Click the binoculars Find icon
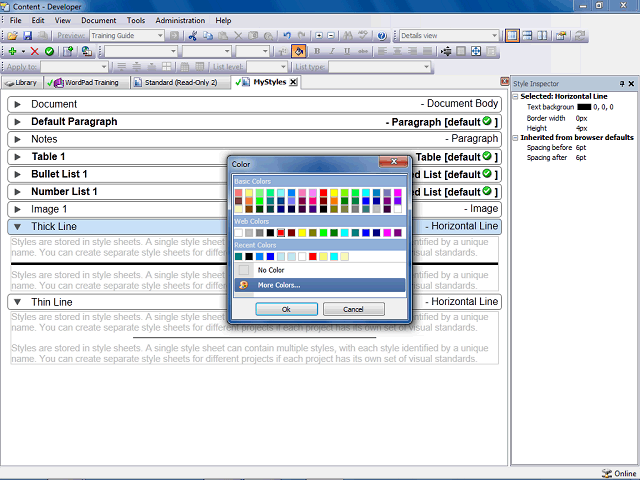The width and height of the screenshot is (640, 480). [x=348, y=36]
